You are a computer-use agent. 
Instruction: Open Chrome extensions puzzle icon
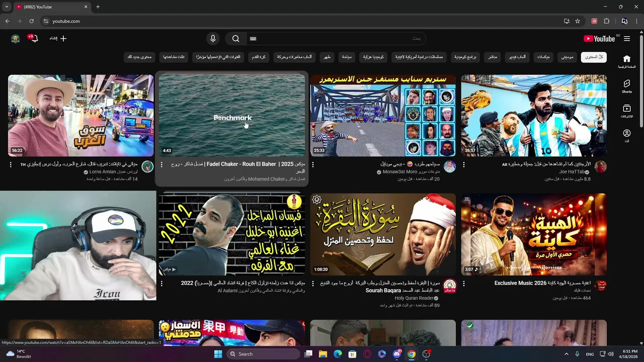point(607,21)
